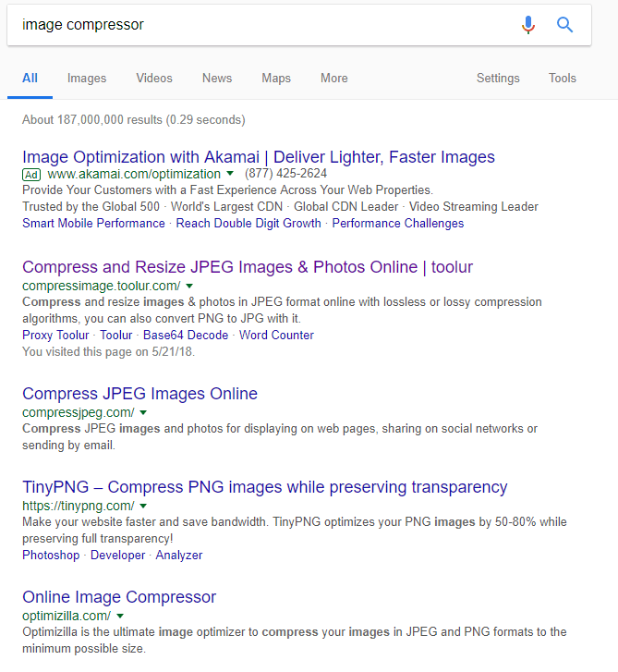This screenshot has height=672, width=618.
Task: Click the Reach Double Digit Growth sitelink
Action: click(248, 224)
